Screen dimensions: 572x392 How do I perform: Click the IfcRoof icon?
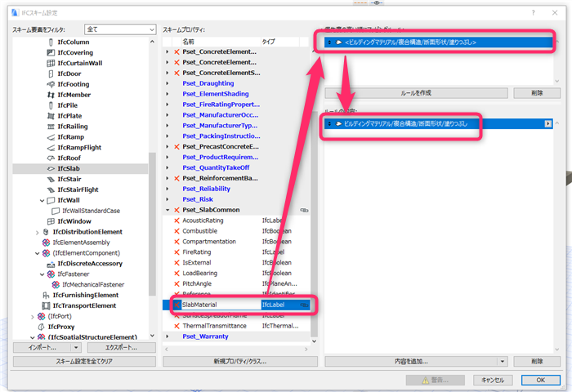click(51, 158)
